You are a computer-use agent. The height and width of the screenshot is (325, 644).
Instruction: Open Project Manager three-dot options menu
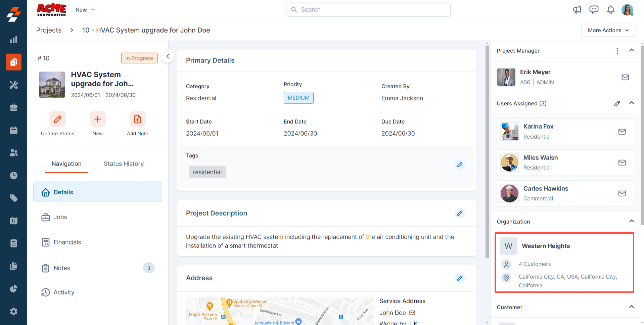pos(617,51)
